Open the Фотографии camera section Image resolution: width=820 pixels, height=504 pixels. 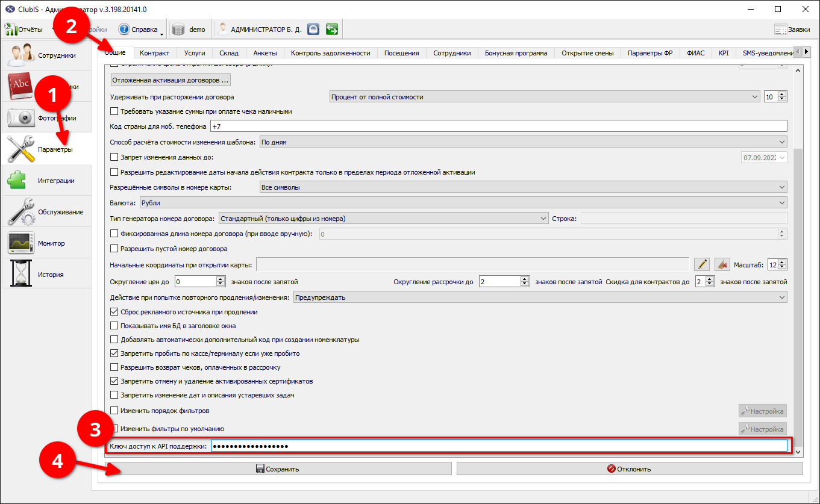[46, 118]
